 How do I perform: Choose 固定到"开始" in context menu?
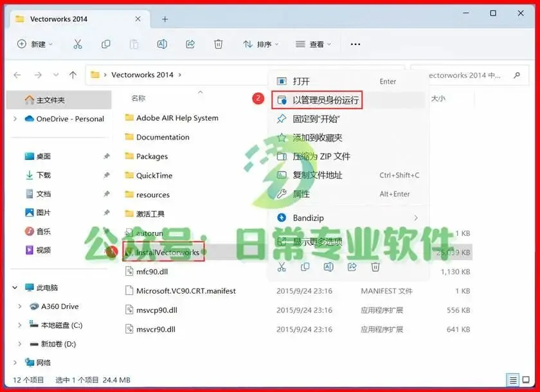coord(348,119)
